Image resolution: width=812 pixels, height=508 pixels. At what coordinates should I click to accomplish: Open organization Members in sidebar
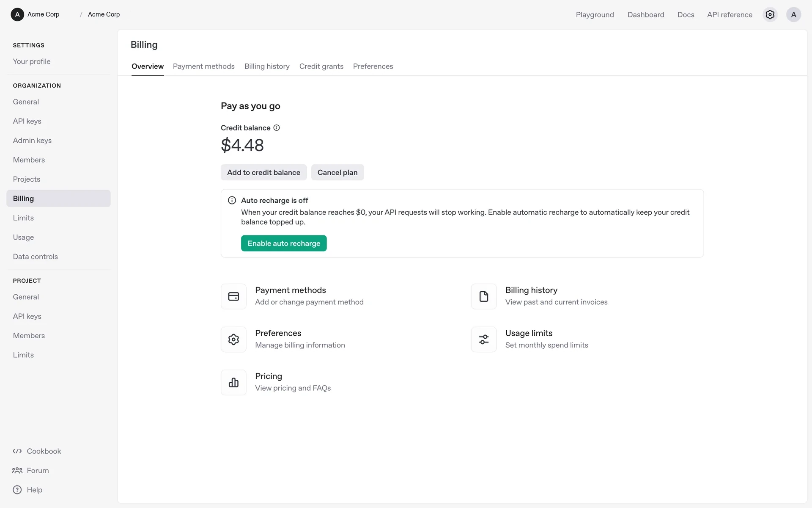[58, 160]
